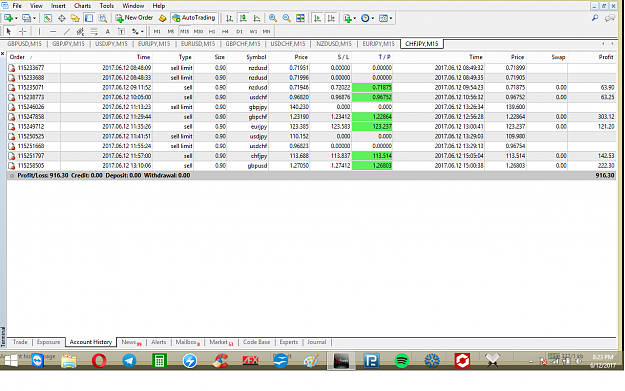Select the Equidistant Channel tool
The width and height of the screenshot is (625, 391).
click(x=80, y=31)
